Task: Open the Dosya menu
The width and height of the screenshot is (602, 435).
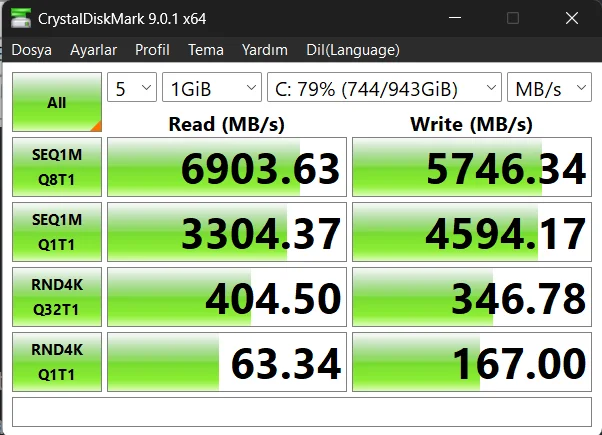Action: 31,50
